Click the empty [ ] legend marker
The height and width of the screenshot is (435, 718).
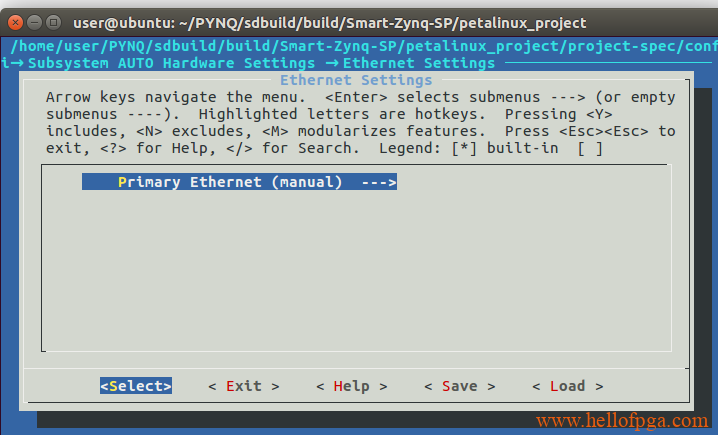pos(590,148)
